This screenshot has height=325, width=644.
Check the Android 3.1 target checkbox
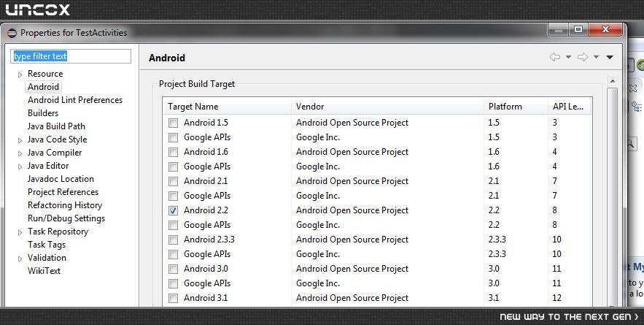[x=174, y=298]
